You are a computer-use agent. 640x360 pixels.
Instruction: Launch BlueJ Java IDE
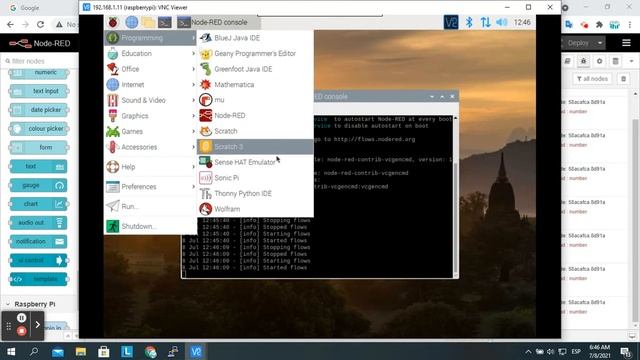click(255, 38)
